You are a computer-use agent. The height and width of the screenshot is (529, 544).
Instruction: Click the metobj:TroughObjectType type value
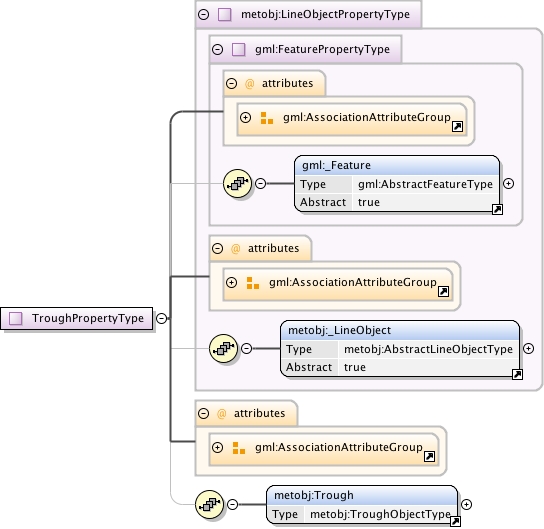coord(380,514)
